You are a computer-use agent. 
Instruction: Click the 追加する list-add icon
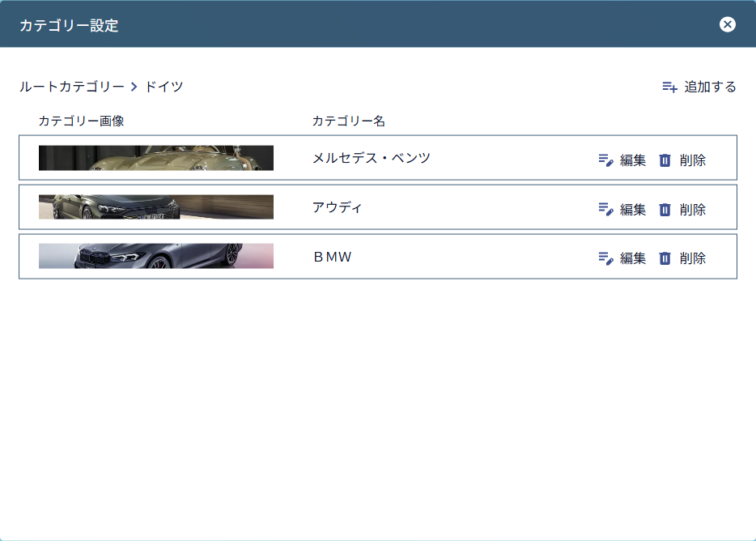[x=669, y=87]
